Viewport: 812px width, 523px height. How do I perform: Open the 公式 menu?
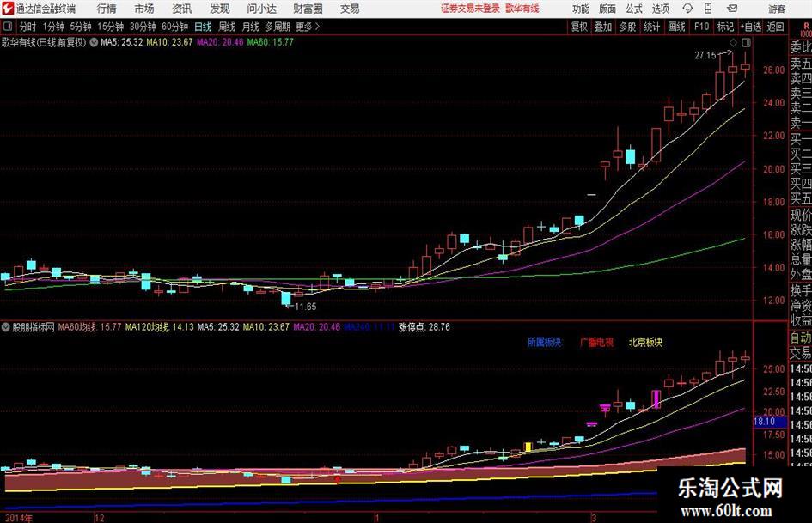tap(633, 9)
